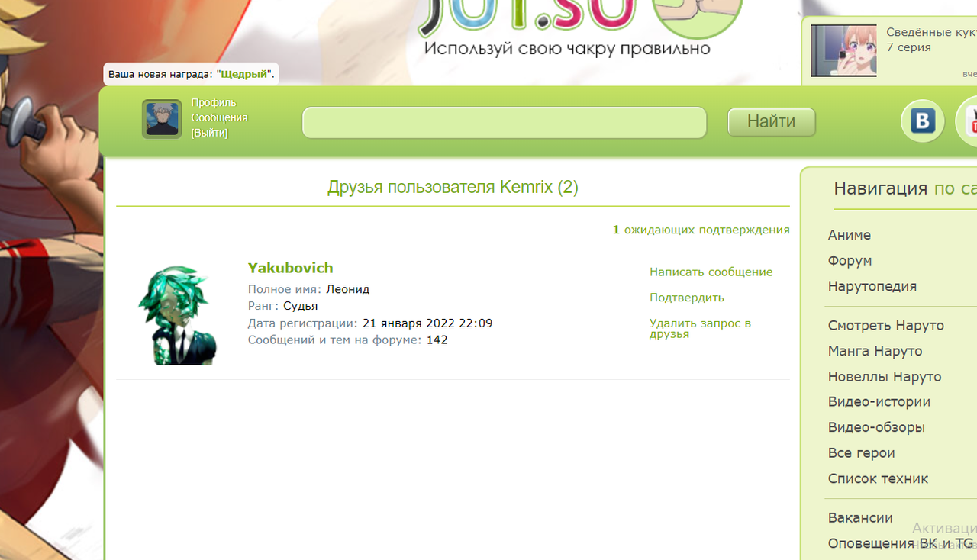977x560 pixels.
Task: Click the registration date 21 января 2022 22:09
Action: 427,323
